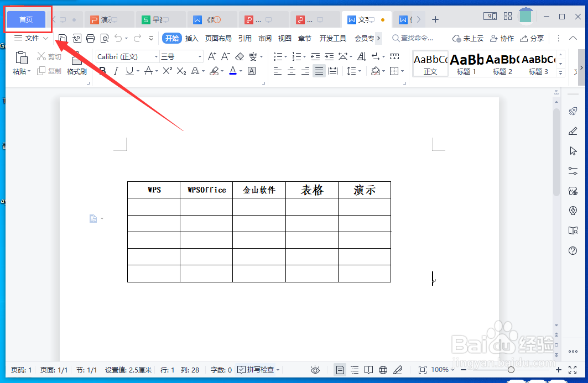Click the table cell containing 金山软件
The height and width of the screenshot is (383, 588).
(259, 190)
